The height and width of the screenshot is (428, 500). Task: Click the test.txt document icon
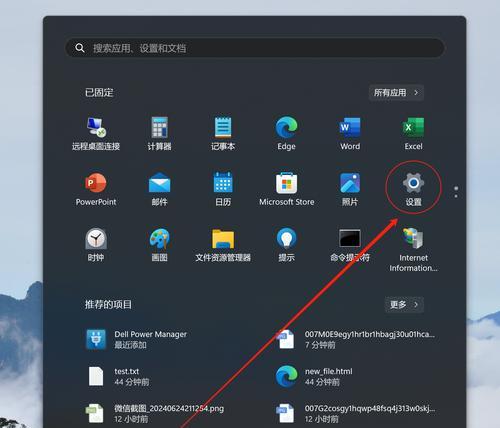tap(96, 376)
